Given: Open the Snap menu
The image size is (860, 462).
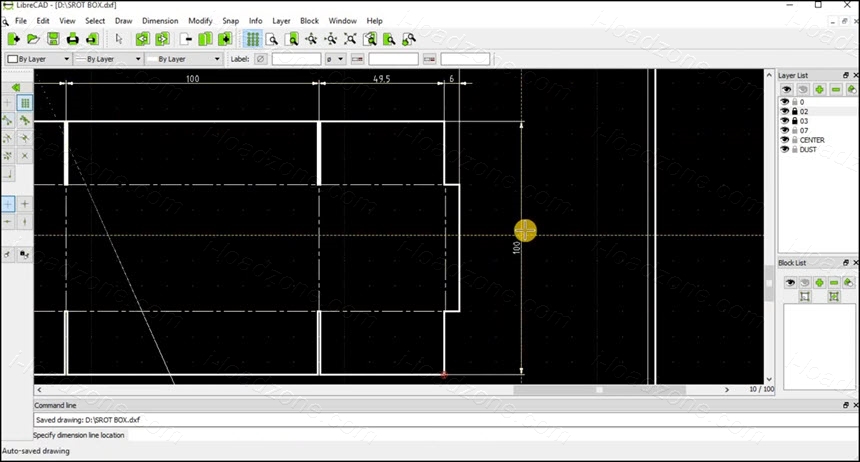Looking at the screenshot, I should [230, 21].
